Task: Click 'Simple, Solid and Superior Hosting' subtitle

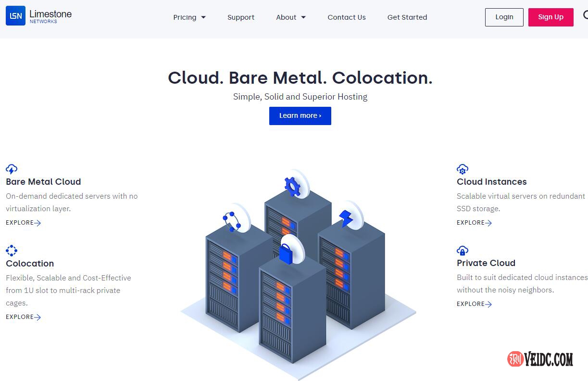Action: pos(300,97)
